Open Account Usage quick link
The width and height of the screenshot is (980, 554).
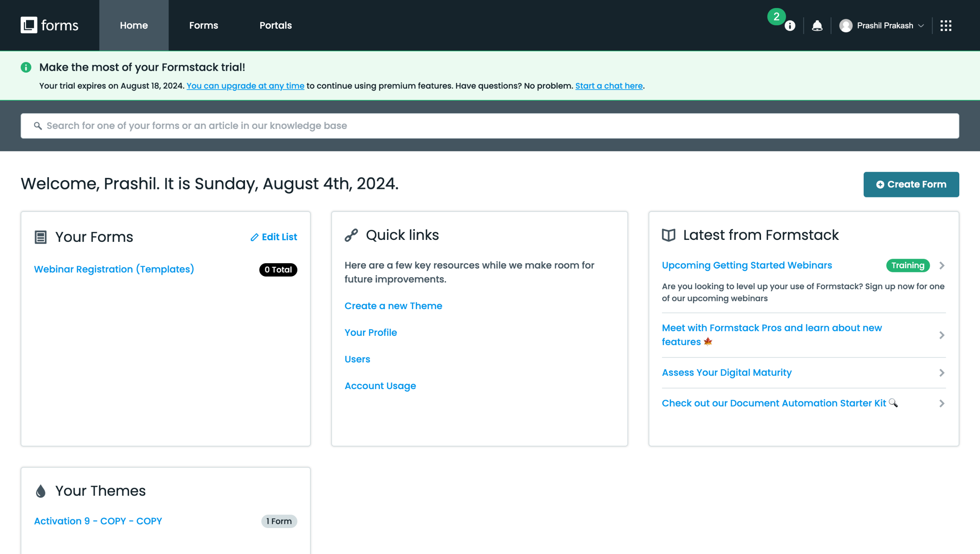click(x=380, y=386)
